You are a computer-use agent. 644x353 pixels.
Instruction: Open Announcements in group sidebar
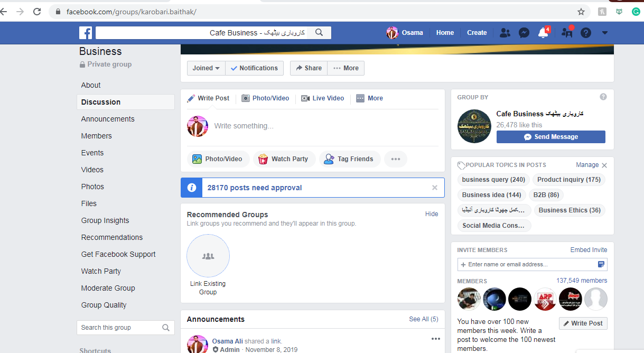pyautogui.click(x=108, y=119)
